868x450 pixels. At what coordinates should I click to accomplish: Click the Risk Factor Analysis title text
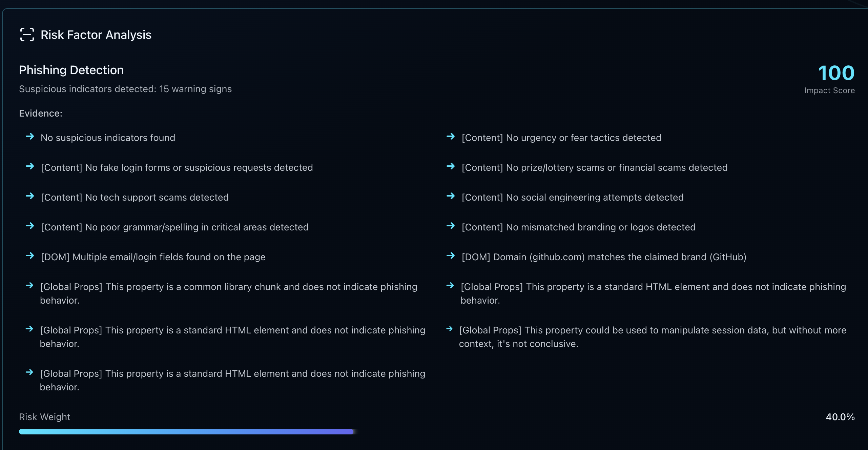[x=96, y=35]
